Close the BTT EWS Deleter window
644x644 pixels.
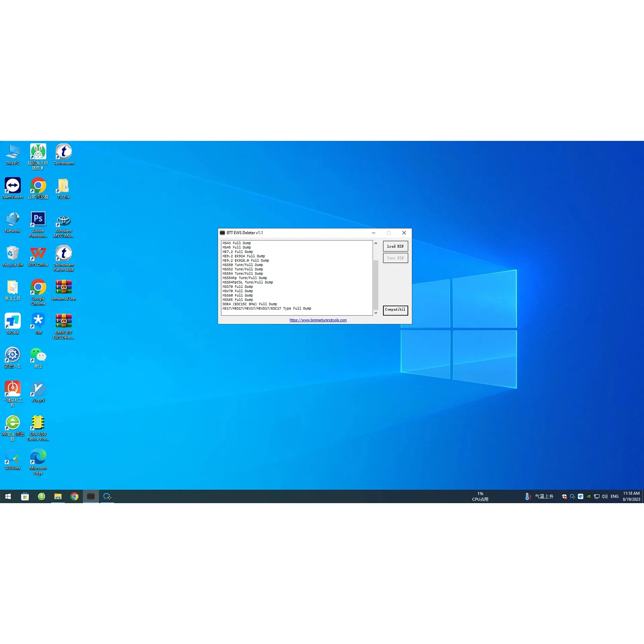click(404, 233)
